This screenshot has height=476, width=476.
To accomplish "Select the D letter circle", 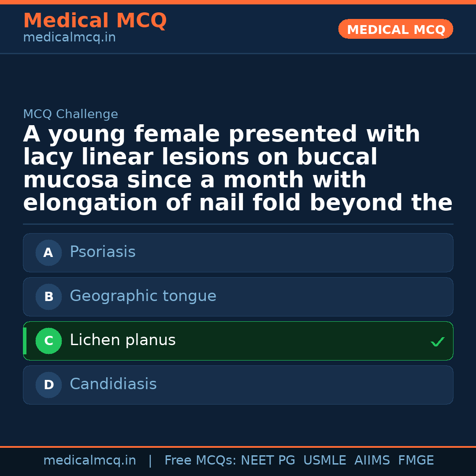I will tap(48, 385).
